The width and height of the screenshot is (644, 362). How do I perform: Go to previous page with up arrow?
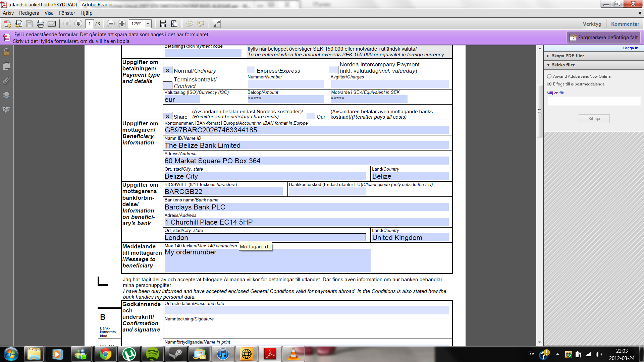coord(67,24)
